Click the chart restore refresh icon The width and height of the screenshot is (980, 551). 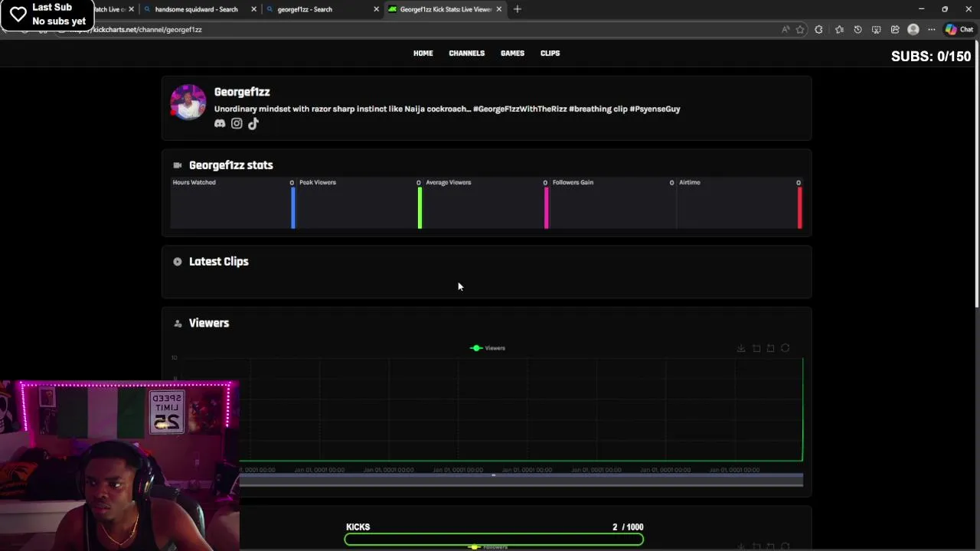pyautogui.click(x=786, y=348)
